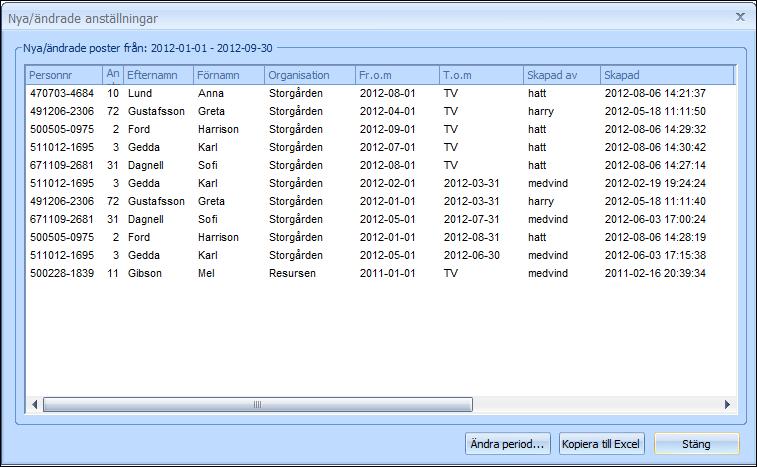757x467 pixels.
Task: Select timestamp 2012-06-03 17:00:24
Action: coord(655,219)
